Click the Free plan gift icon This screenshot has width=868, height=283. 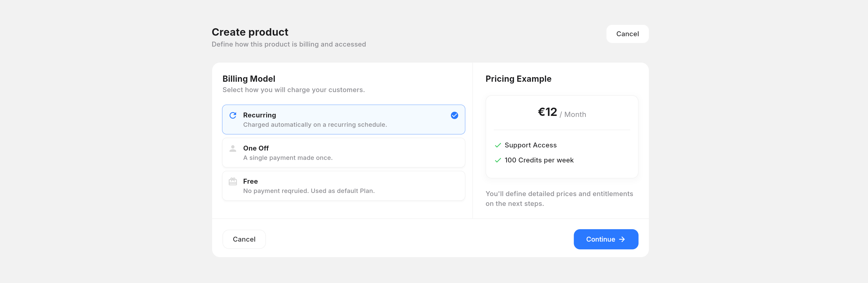coord(233,182)
